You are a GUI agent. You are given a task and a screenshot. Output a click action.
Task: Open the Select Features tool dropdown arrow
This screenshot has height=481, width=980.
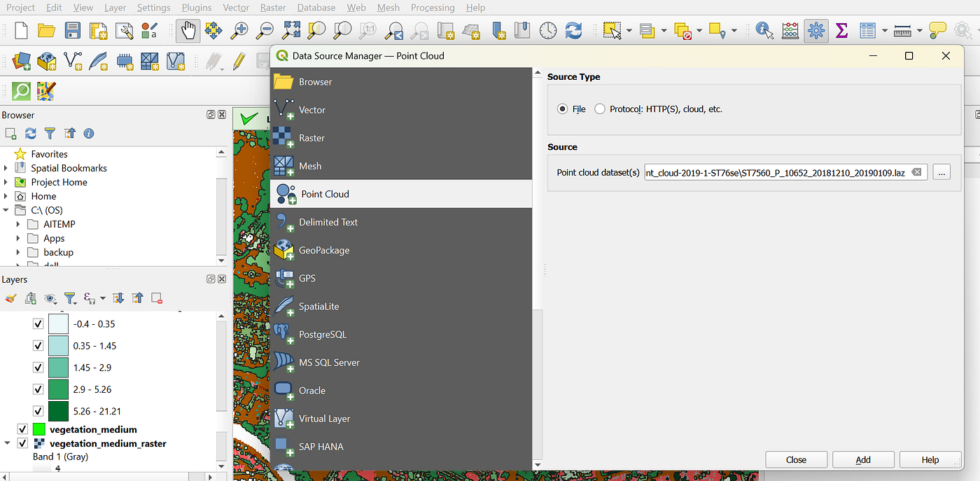click(x=629, y=30)
